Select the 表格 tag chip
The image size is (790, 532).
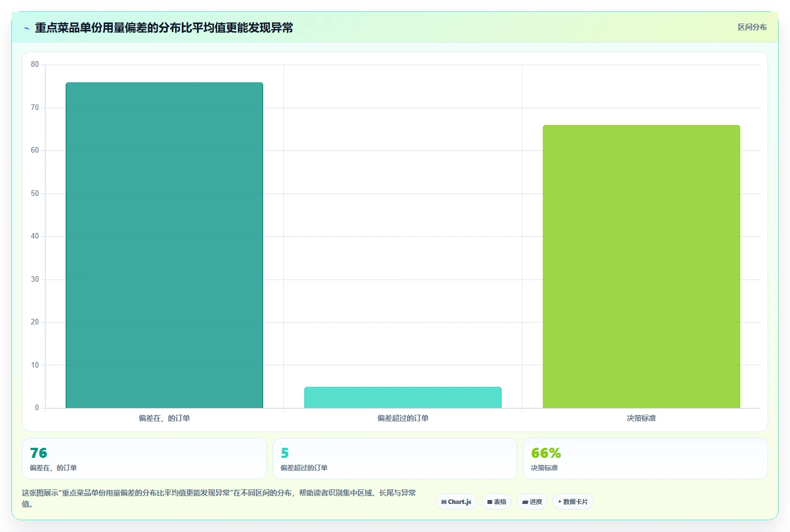click(497, 502)
